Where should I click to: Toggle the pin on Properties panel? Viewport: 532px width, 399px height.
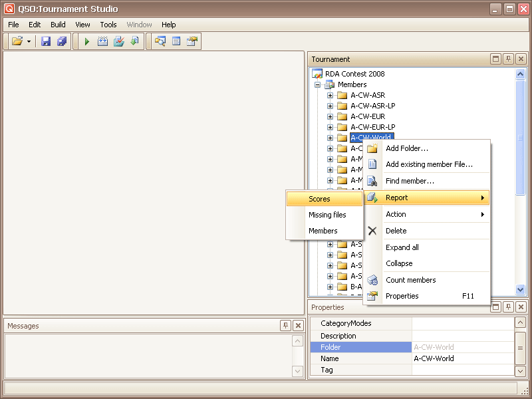pos(508,307)
